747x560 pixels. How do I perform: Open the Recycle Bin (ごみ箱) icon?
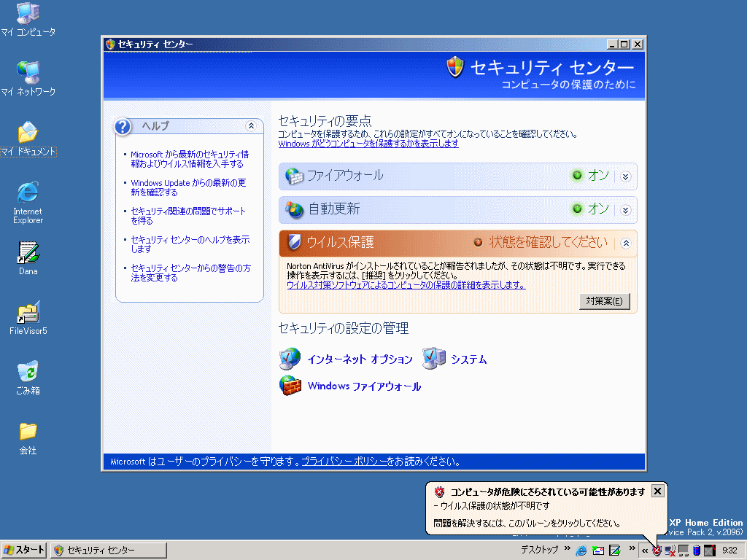click(x=28, y=372)
